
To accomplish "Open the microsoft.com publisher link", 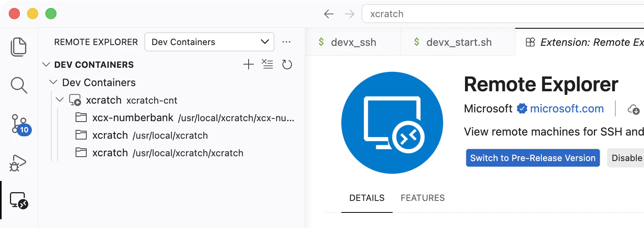I will [x=567, y=108].
